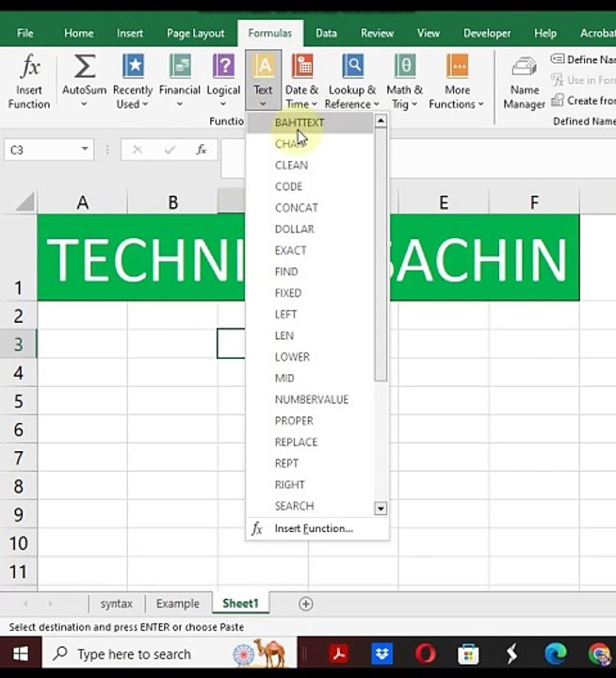616x678 pixels.
Task: Add a new sheet with plus icon
Action: pyautogui.click(x=306, y=604)
